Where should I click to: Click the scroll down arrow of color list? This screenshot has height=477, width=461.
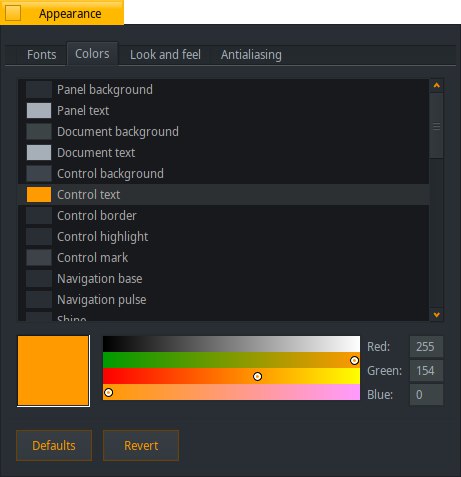pyautogui.click(x=437, y=315)
